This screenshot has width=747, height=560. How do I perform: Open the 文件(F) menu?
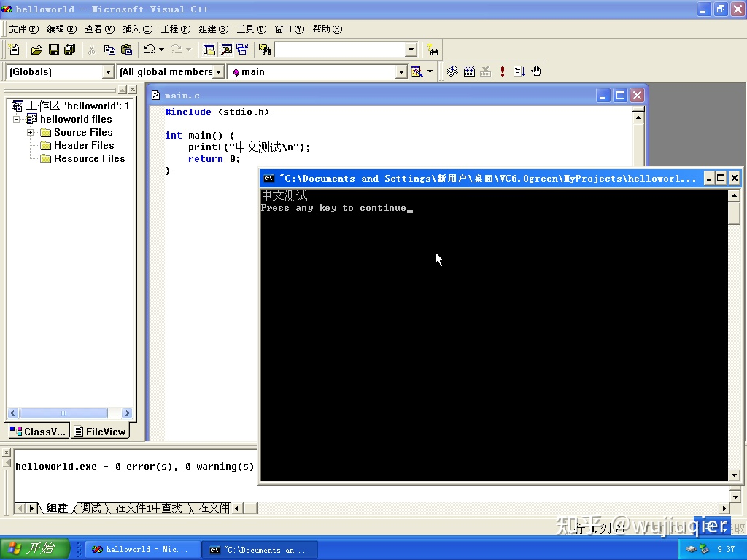[x=24, y=29]
